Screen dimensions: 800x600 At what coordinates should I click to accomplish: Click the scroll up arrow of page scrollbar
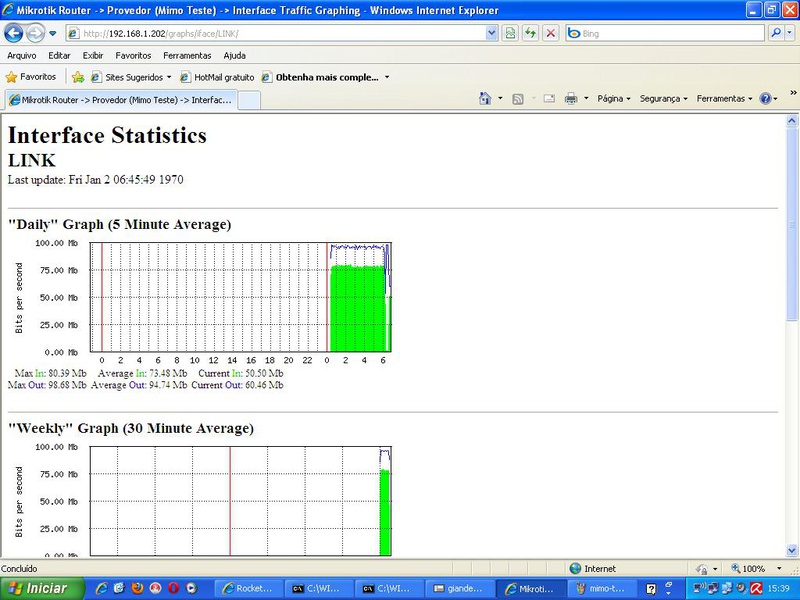(792, 121)
